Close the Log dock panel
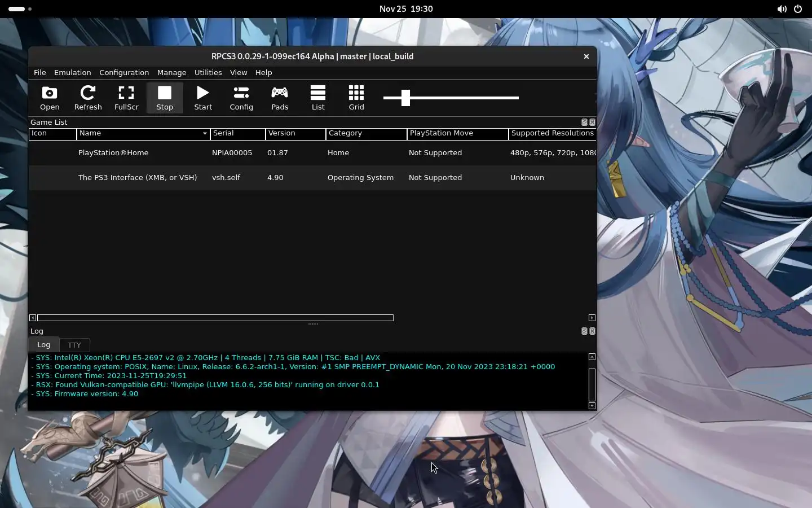The width and height of the screenshot is (812, 508). tap(592, 331)
